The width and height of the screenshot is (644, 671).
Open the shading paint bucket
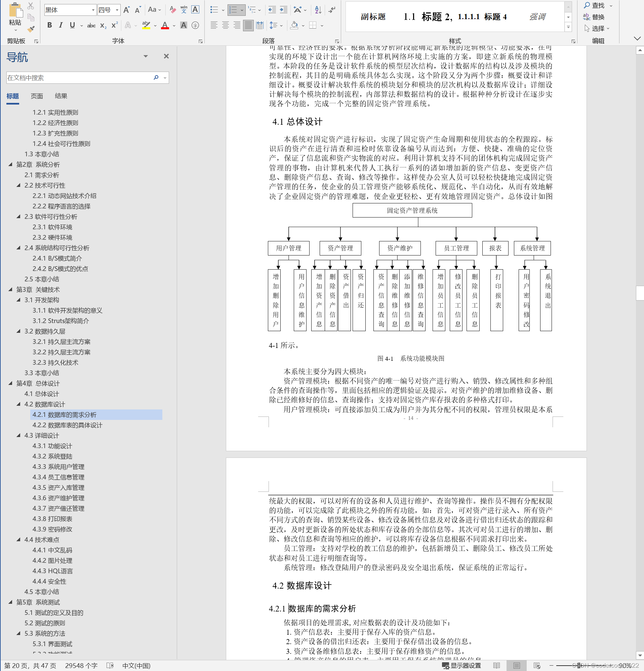point(294,25)
